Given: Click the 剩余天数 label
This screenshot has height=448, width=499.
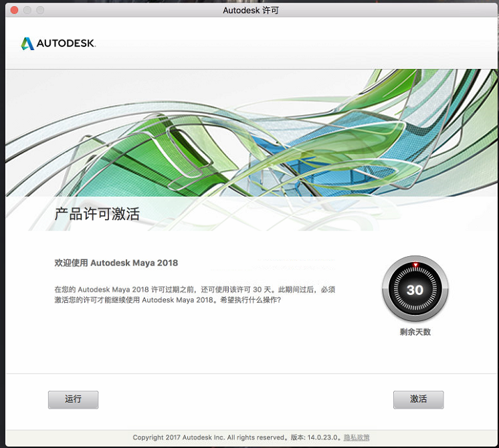Looking at the screenshot, I should 415,332.
